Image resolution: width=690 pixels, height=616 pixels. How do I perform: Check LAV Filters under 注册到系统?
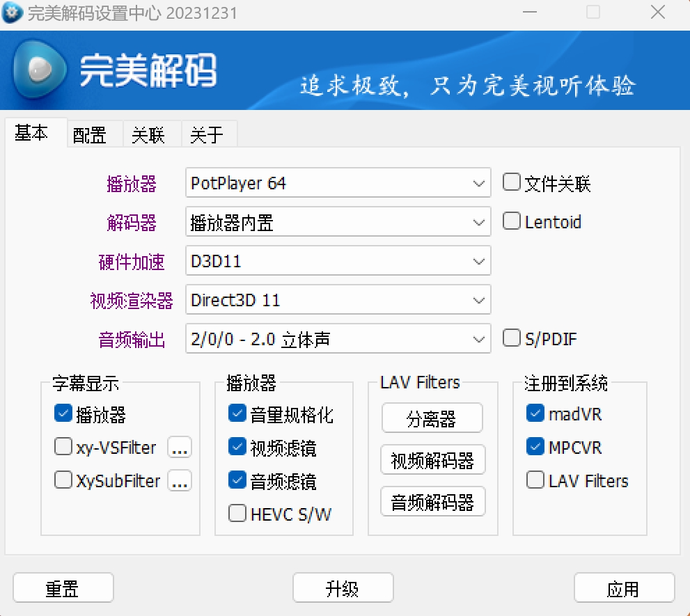pyautogui.click(x=535, y=480)
